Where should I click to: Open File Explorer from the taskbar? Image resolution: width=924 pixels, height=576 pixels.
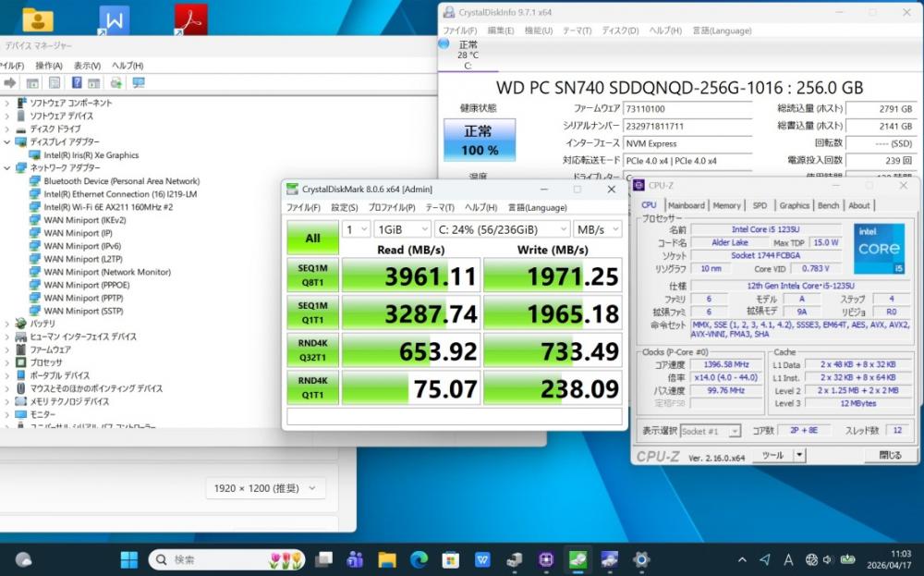[386, 559]
